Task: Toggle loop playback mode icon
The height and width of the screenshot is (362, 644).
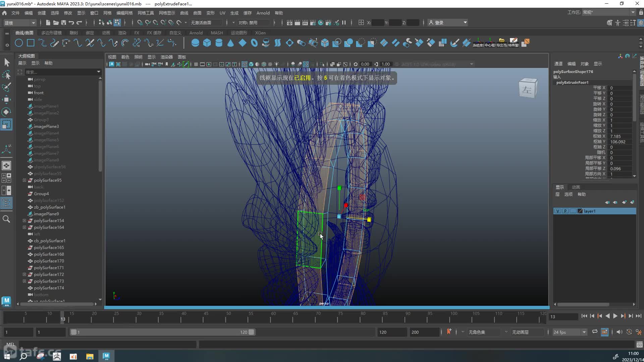Action: pos(595,332)
